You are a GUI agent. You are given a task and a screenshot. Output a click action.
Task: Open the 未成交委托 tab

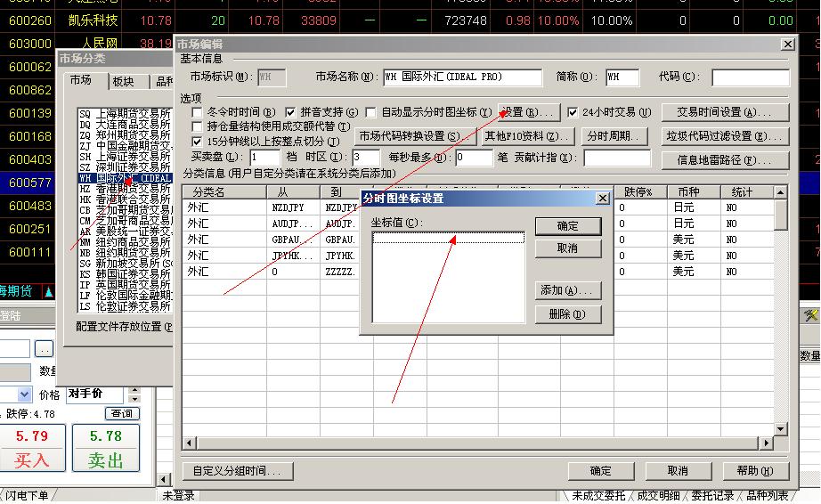[x=598, y=496]
